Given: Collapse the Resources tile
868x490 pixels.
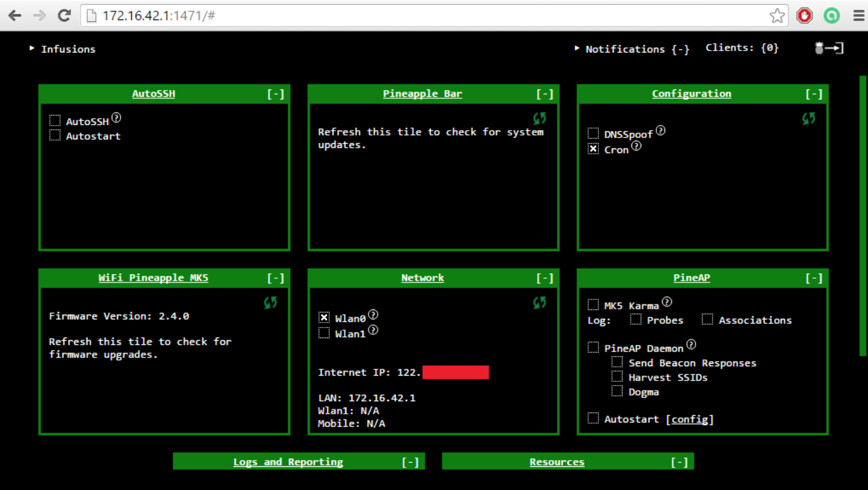Looking at the screenshot, I should [679, 462].
